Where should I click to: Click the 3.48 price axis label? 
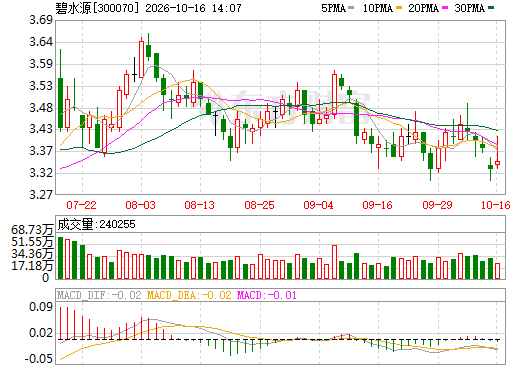41,108
